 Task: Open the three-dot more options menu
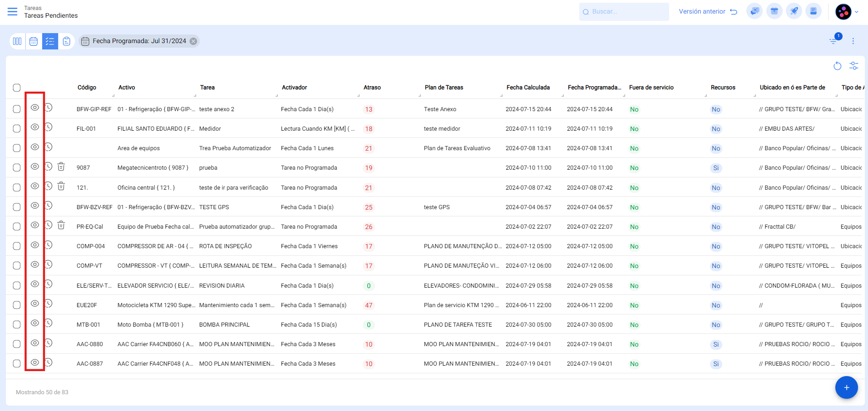click(853, 41)
